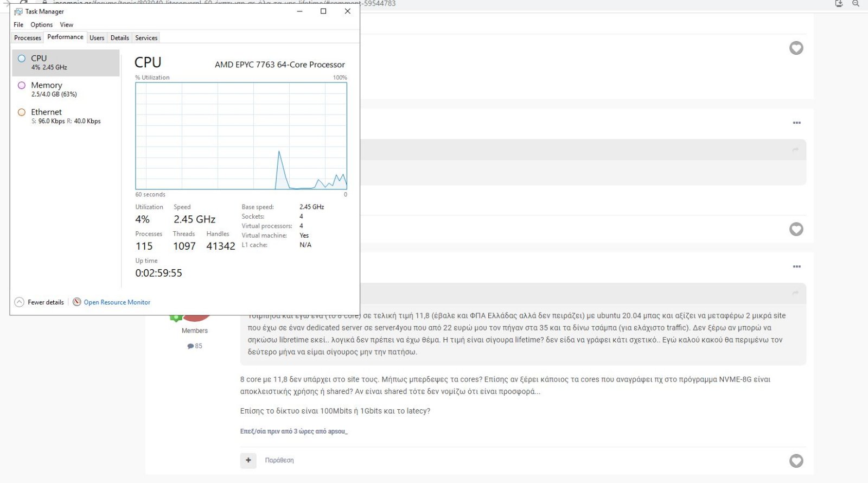
Task: Switch to the Processes tab
Action: (28, 37)
